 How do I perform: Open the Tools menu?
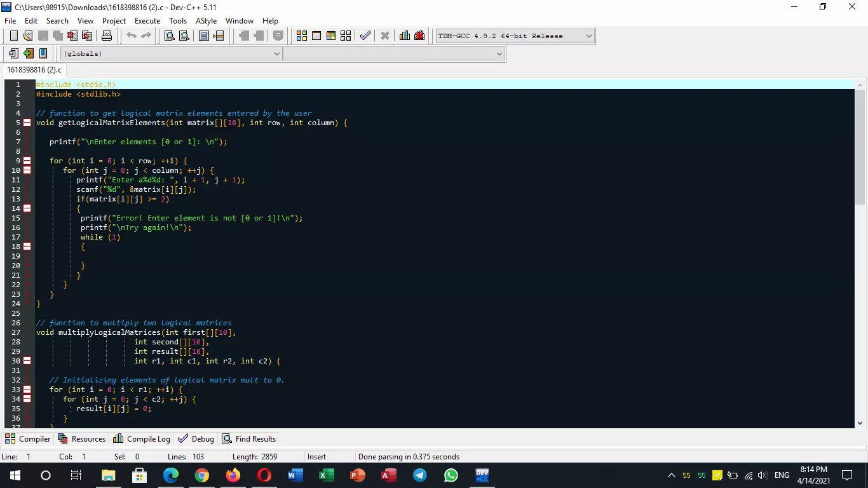[178, 21]
